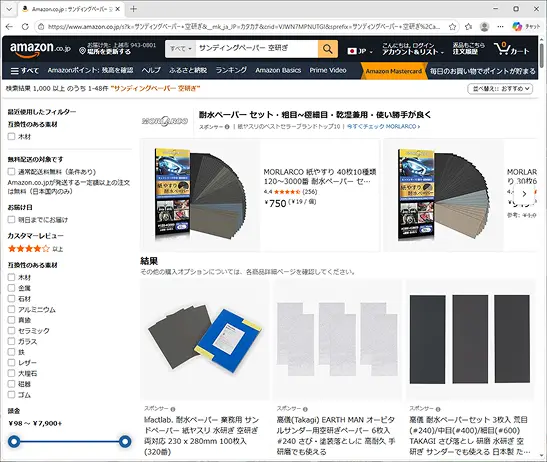
Task: Open the tab list chevron button
Action: click(9, 9)
